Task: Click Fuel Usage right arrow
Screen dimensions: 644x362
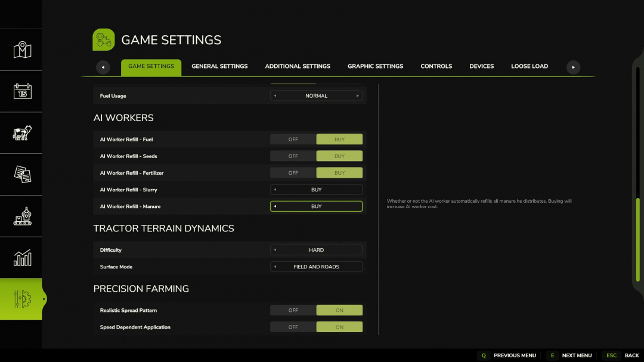Action: (x=358, y=96)
